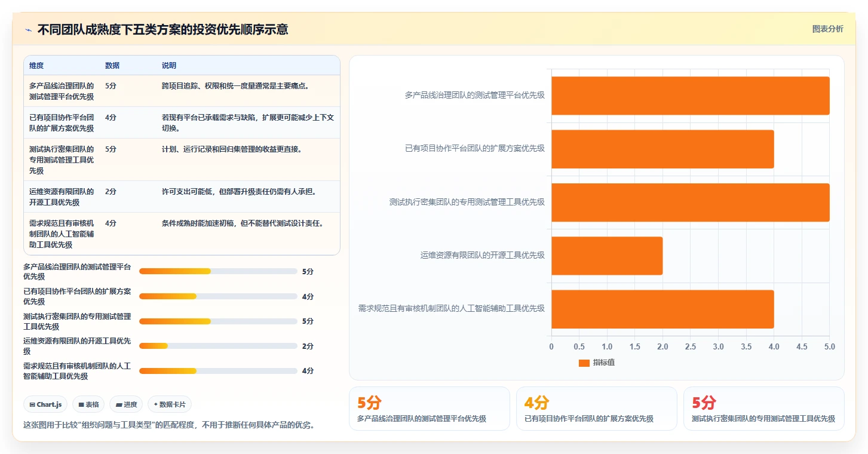Click the 测试执行密集团队 progress bar

pos(218,321)
